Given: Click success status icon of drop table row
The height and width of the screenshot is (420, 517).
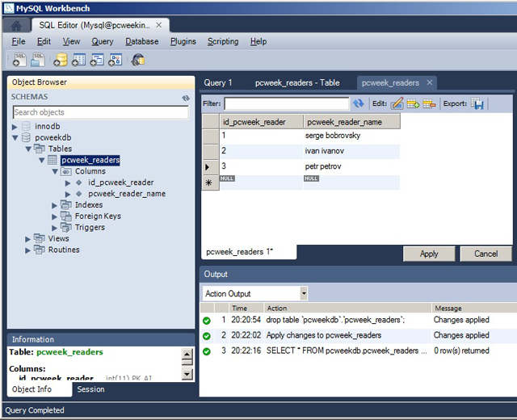Looking at the screenshot, I should [207, 320].
